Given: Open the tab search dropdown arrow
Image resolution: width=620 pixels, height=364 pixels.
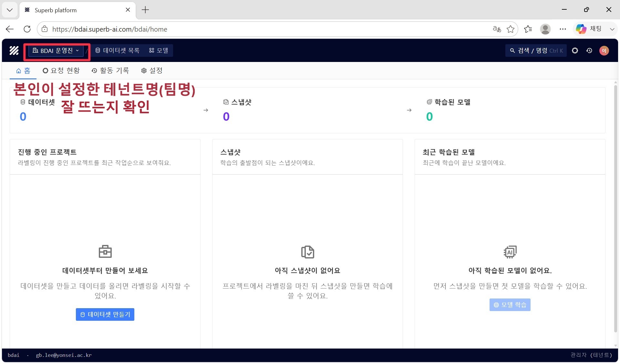Looking at the screenshot, I should point(10,10).
